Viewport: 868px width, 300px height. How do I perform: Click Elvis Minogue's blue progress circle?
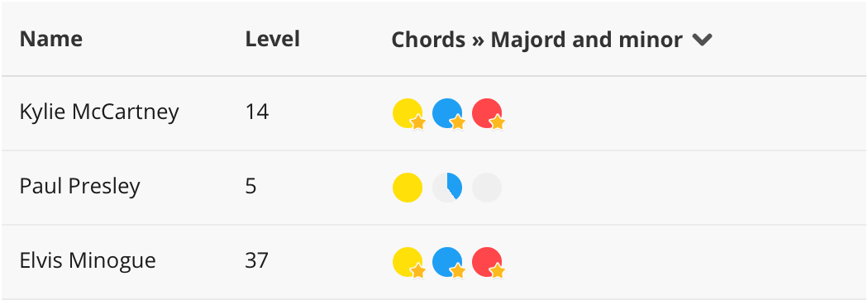(x=447, y=261)
